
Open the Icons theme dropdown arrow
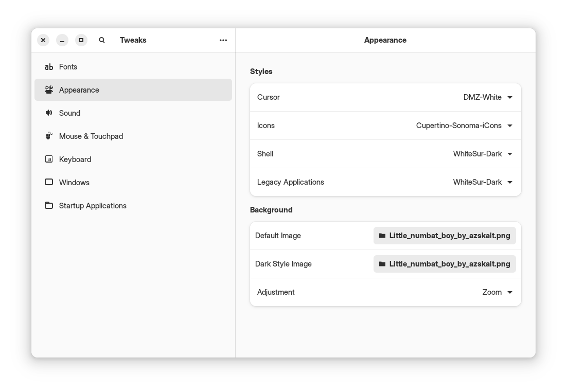(x=510, y=126)
